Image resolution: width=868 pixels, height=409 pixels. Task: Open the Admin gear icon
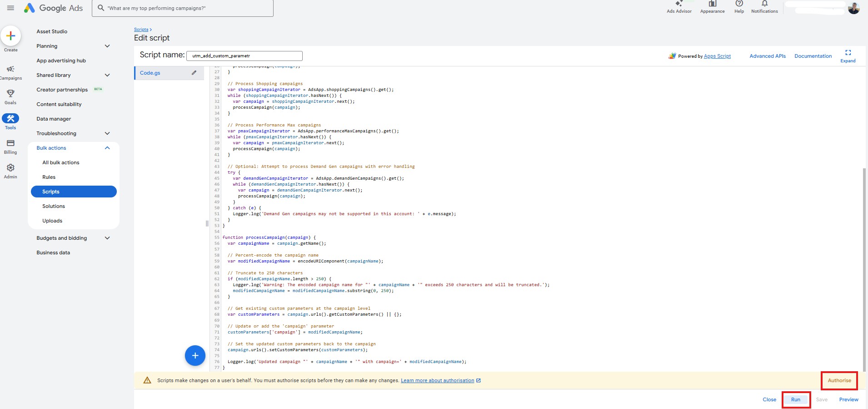tap(10, 168)
